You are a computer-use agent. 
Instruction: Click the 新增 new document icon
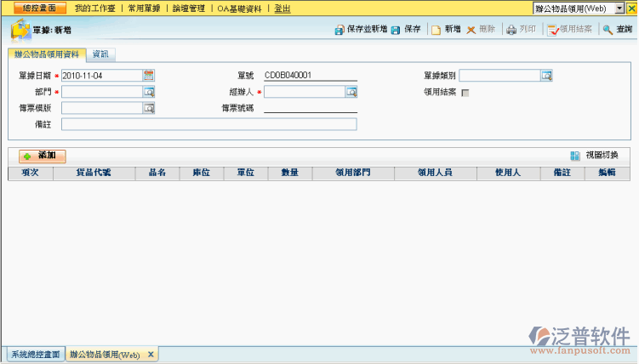click(436, 30)
